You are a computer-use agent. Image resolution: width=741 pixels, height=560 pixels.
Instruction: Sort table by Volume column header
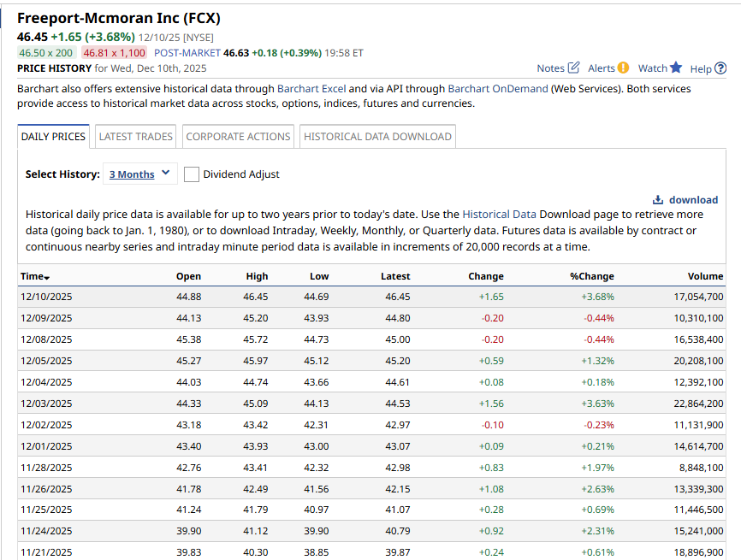point(705,276)
